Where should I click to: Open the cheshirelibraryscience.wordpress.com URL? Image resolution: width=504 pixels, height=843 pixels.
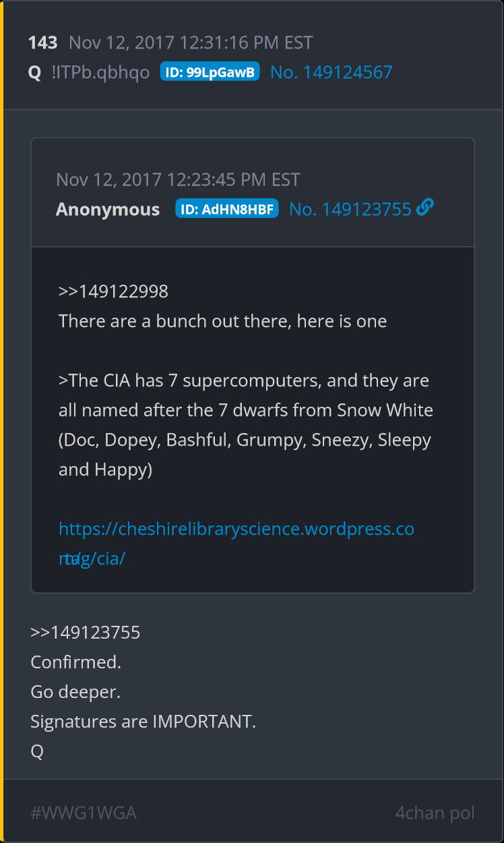coord(237,544)
